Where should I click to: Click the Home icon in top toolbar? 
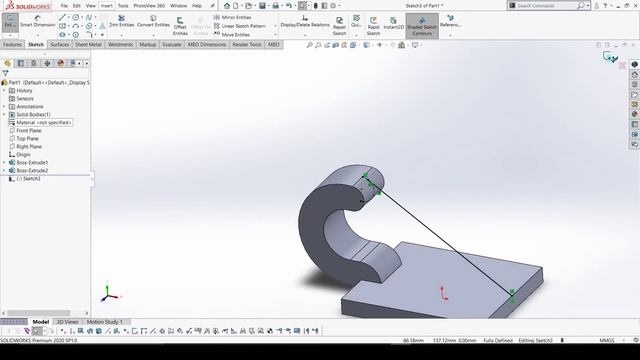click(227, 6)
